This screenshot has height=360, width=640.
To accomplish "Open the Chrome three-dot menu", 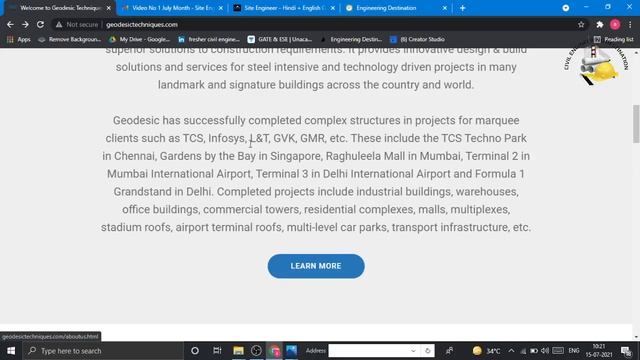I will click(x=630, y=24).
